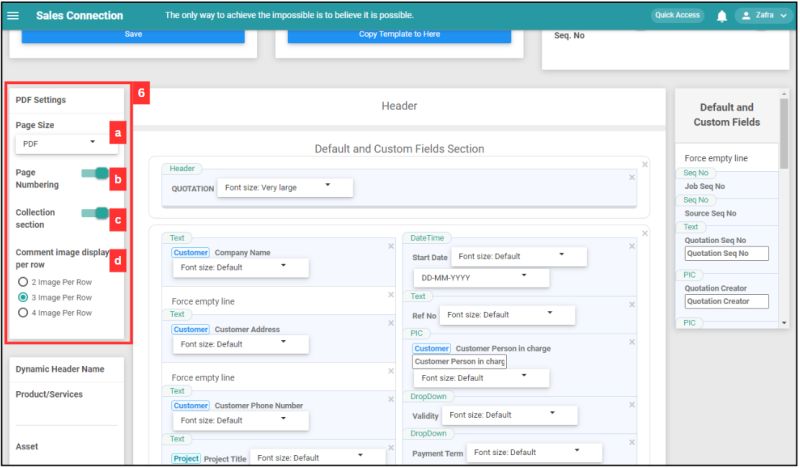
Task: Open the hamburger navigation menu
Action: [13, 15]
